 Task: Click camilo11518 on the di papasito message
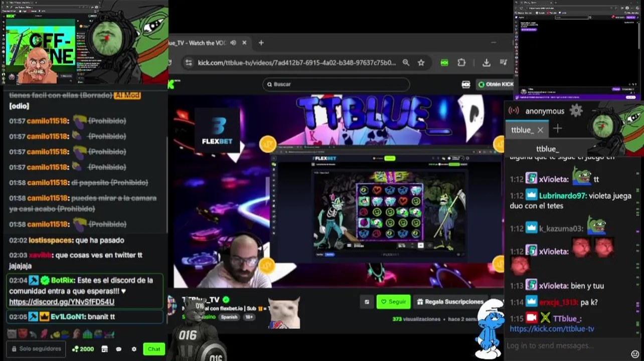pos(48,183)
